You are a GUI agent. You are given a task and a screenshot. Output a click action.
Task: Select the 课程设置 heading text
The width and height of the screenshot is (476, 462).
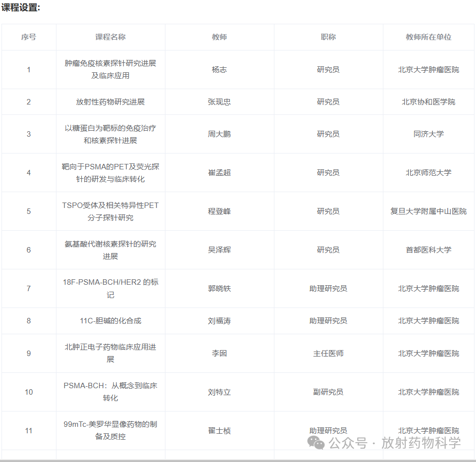pyautogui.click(x=21, y=7)
